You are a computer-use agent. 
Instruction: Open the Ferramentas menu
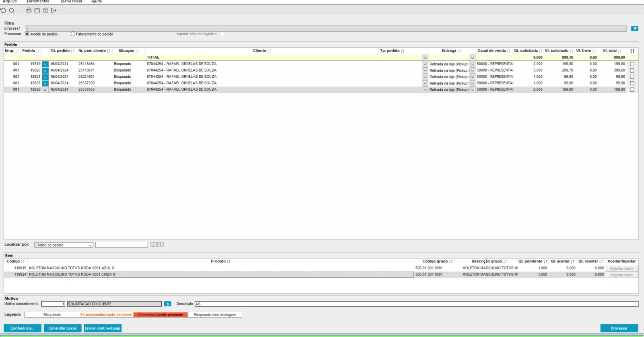(38, 2)
